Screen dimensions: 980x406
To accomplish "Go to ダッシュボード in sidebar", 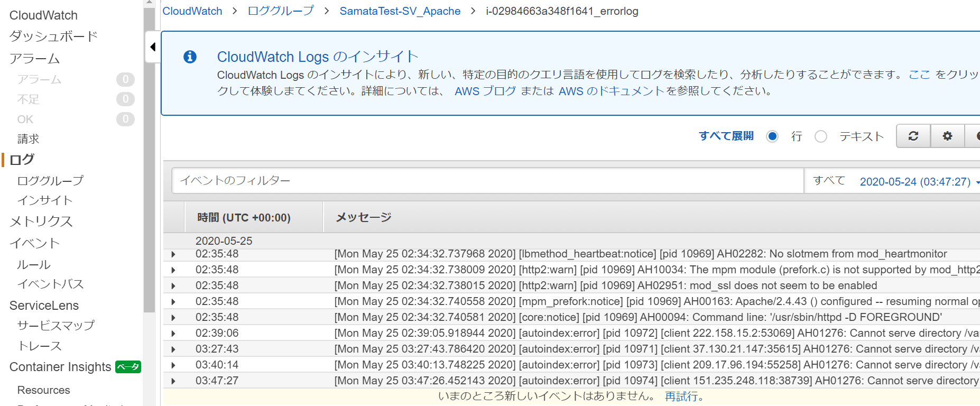I will tap(53, 36).
